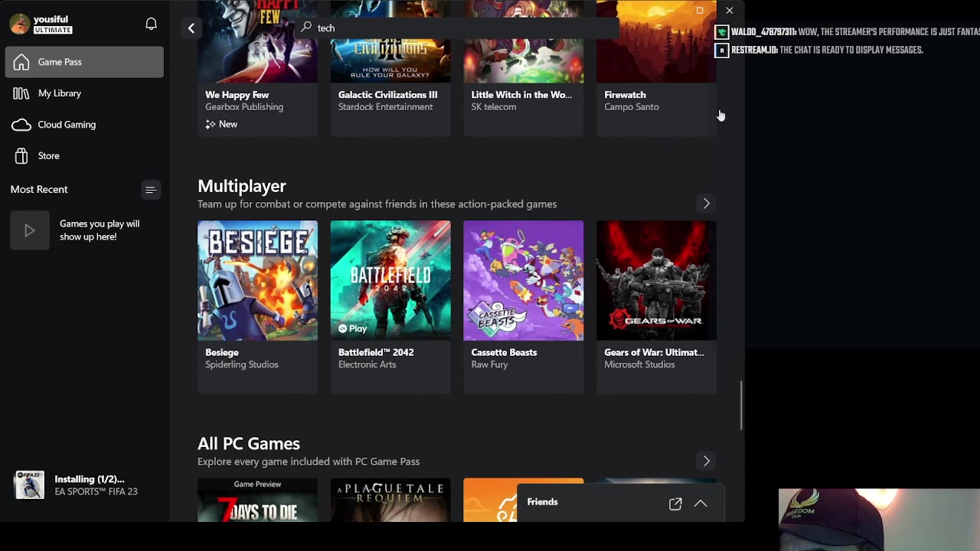
Task: Open the notifications bell
Action: click(x=151, y=24)
